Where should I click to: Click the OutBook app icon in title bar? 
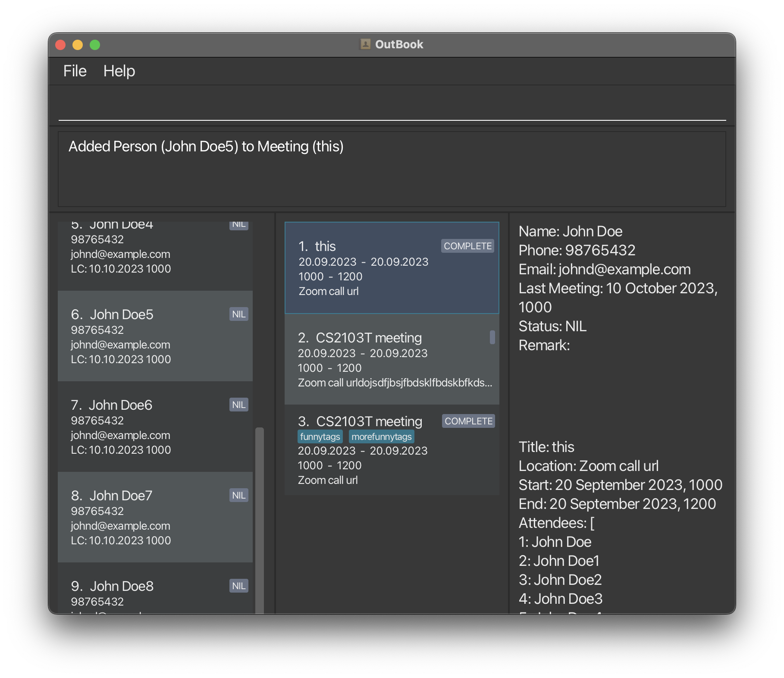click(x=365, y=44)
